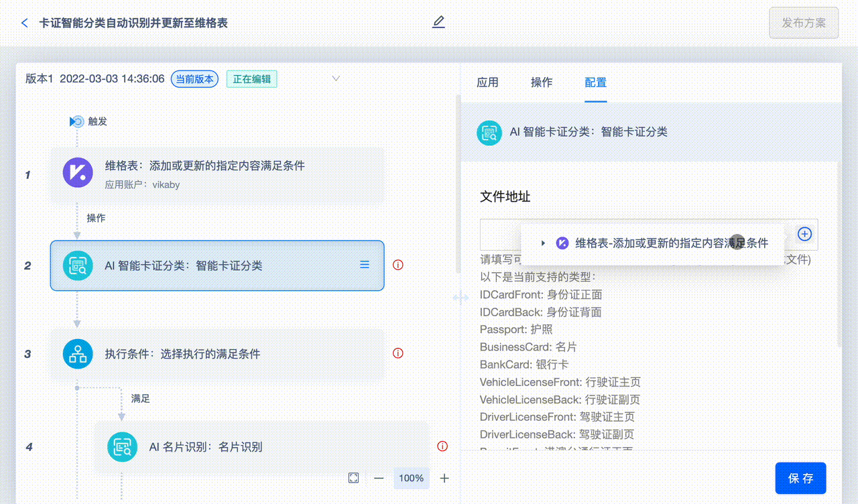Select the 维格表 添加或更新 step card
This screenshot has width=858, height=504.
pyautogui.click(x=217, y=174)
